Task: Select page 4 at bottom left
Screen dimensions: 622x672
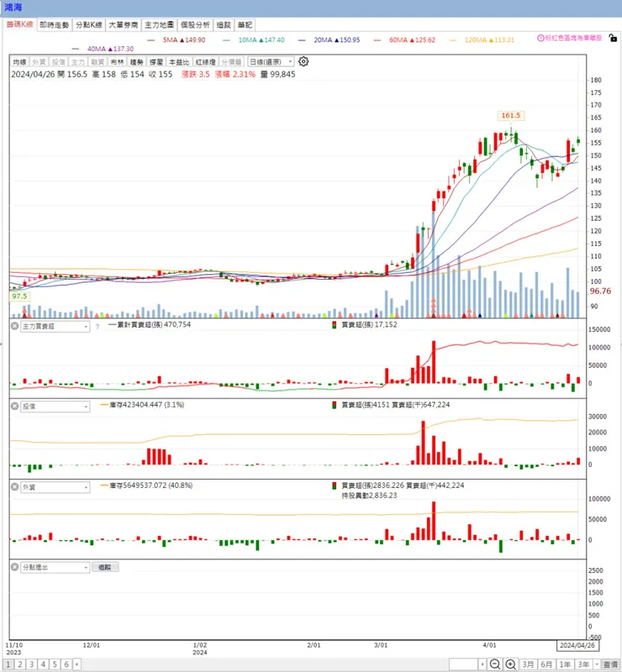Action: click(43, 664)
